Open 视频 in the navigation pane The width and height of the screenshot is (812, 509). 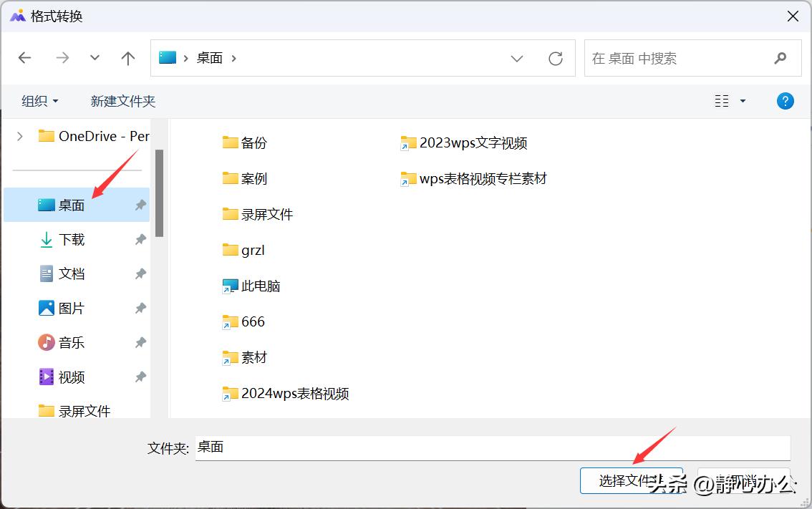click(x=71, y=377)
